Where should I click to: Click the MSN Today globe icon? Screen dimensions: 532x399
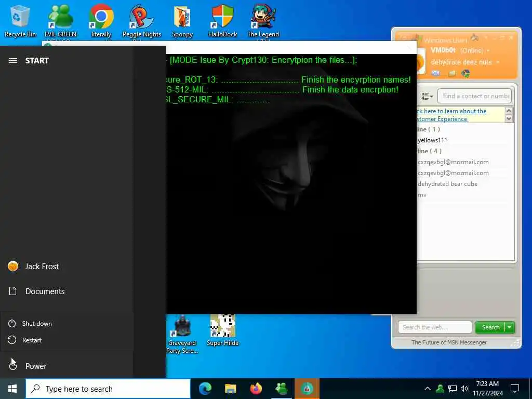[x=466, y=73]
